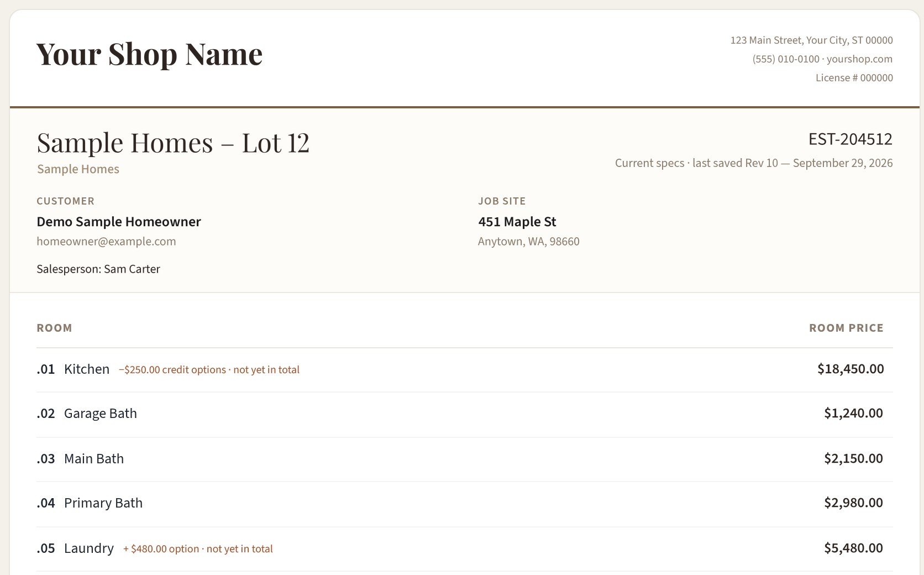
Task: Select the .04 Primary Bath row
Action: pyautogui.click(x=465, y=504)
